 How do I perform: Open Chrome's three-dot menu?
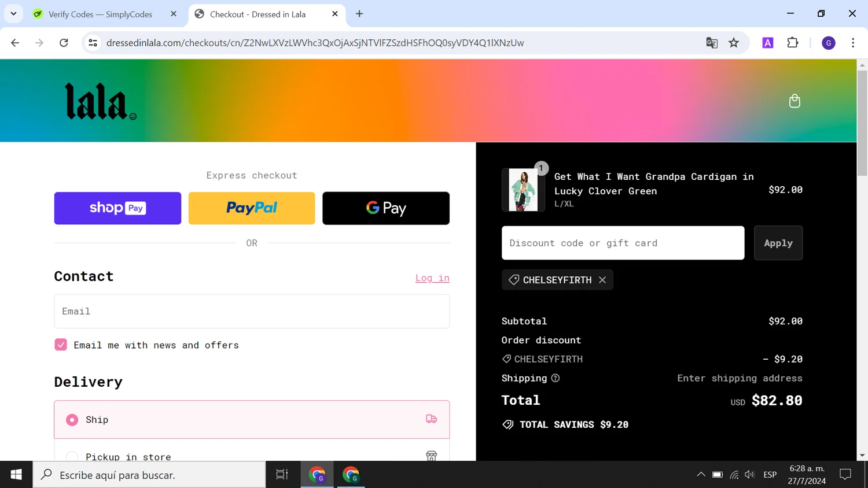pyautogui.click(x=853, y=43)
